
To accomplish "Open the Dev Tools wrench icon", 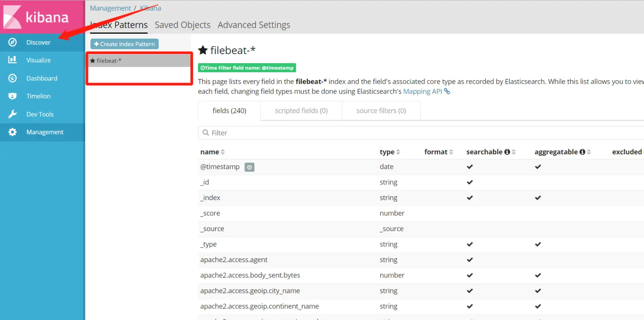I will (x=12, y=114).
